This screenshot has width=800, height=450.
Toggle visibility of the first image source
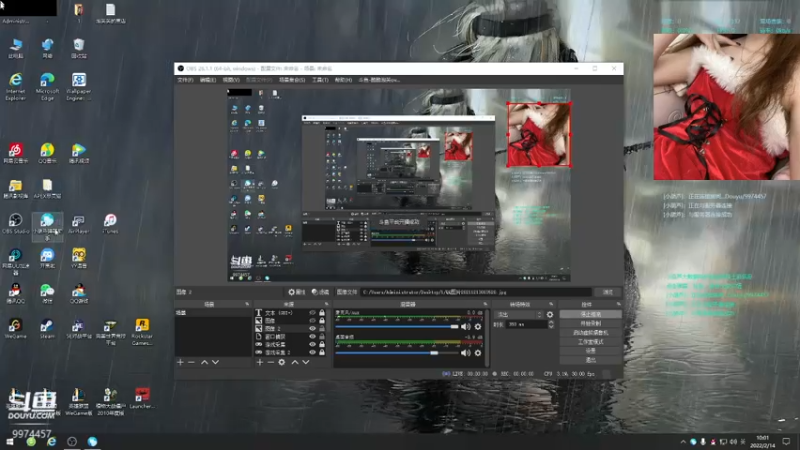click(x=312, y=321)
